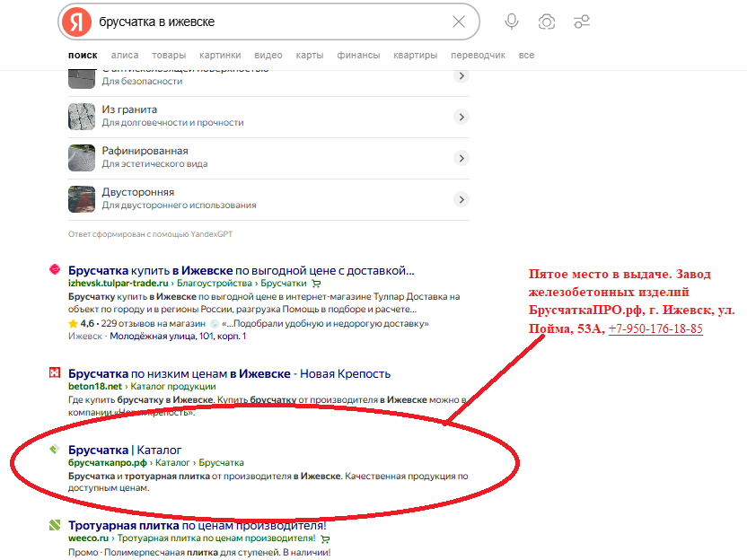
Task: Click the cart icon in weeco.ru line
Action: (x=325, y=539)
